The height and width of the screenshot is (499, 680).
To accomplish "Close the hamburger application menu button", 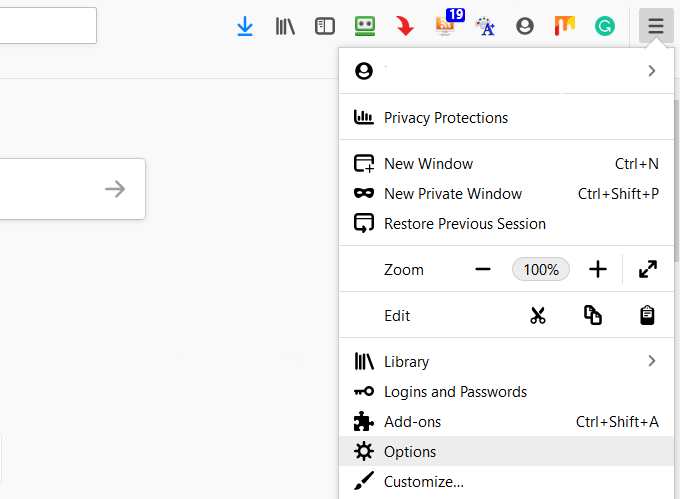I will (655, 26).
